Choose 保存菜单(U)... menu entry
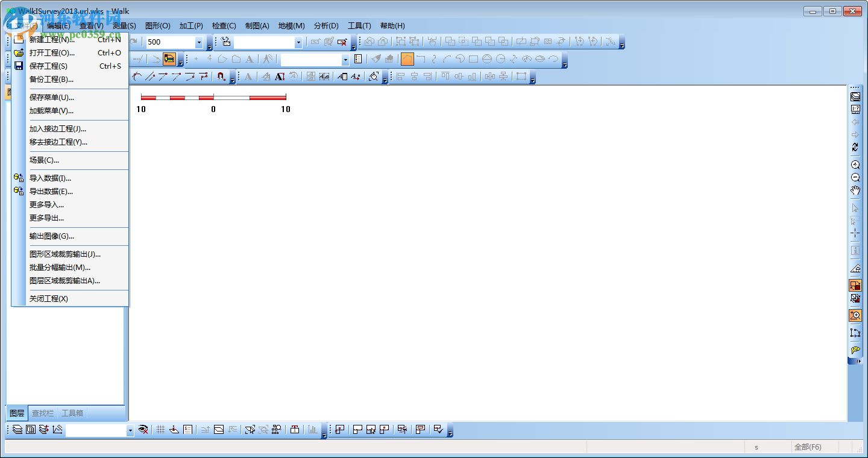868x458 pixels. click(70, 98)
